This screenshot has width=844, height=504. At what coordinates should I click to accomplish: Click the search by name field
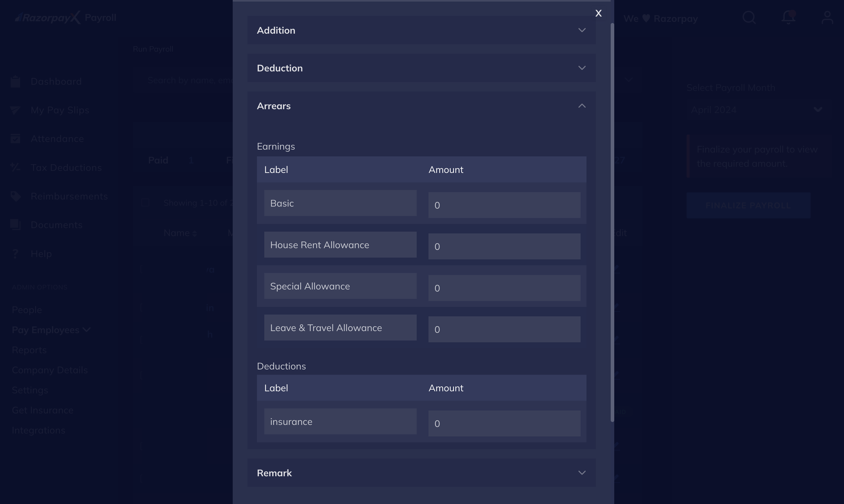point(190,80)
